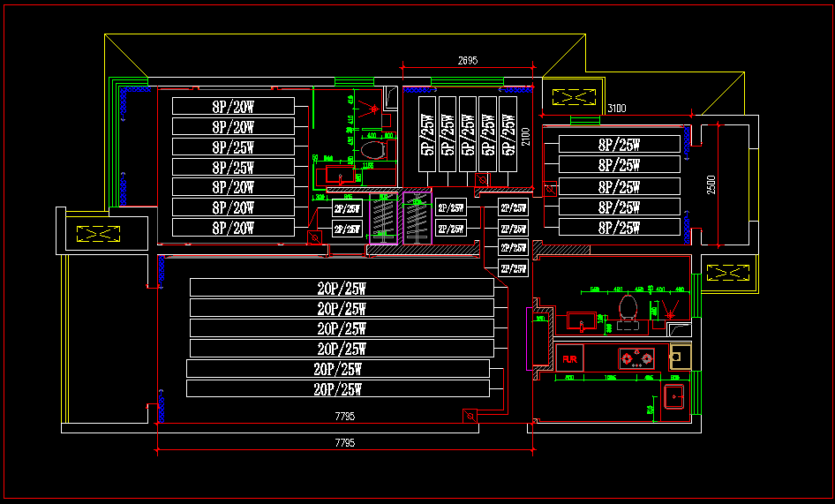Click the 2695 dimension text
835x504 pixels.
[468, 61]
